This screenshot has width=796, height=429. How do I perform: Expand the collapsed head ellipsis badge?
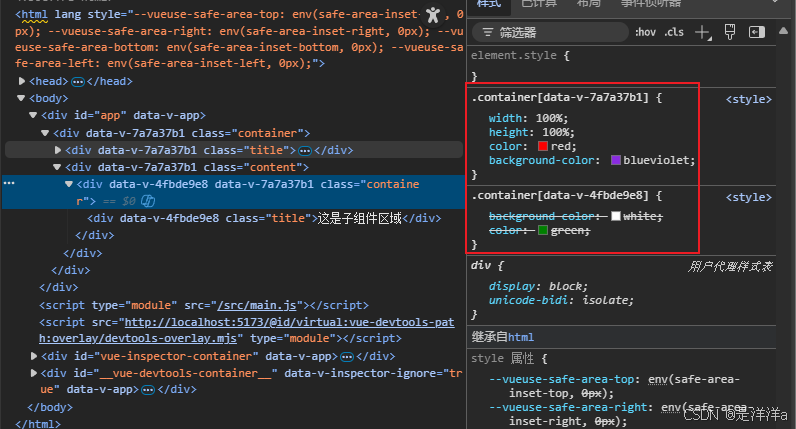(x=78, y=82)
